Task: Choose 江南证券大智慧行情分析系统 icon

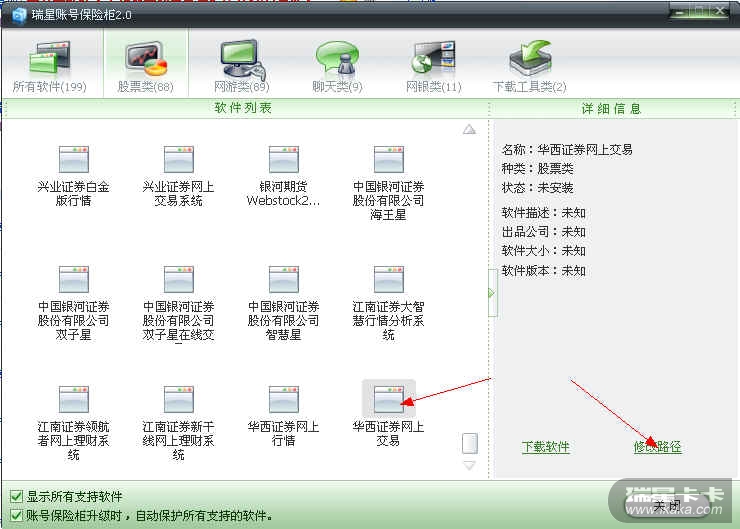Action: pos(388,279)
